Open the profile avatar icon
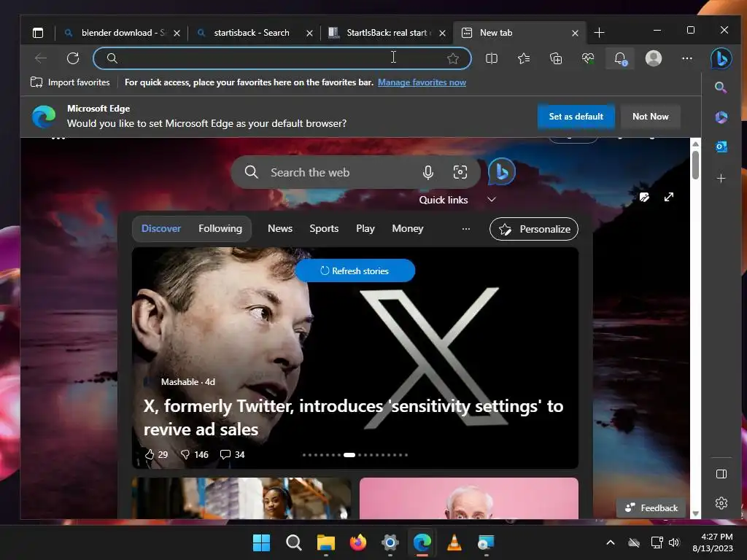The image size is (747, 560). [x=653, y=58]
